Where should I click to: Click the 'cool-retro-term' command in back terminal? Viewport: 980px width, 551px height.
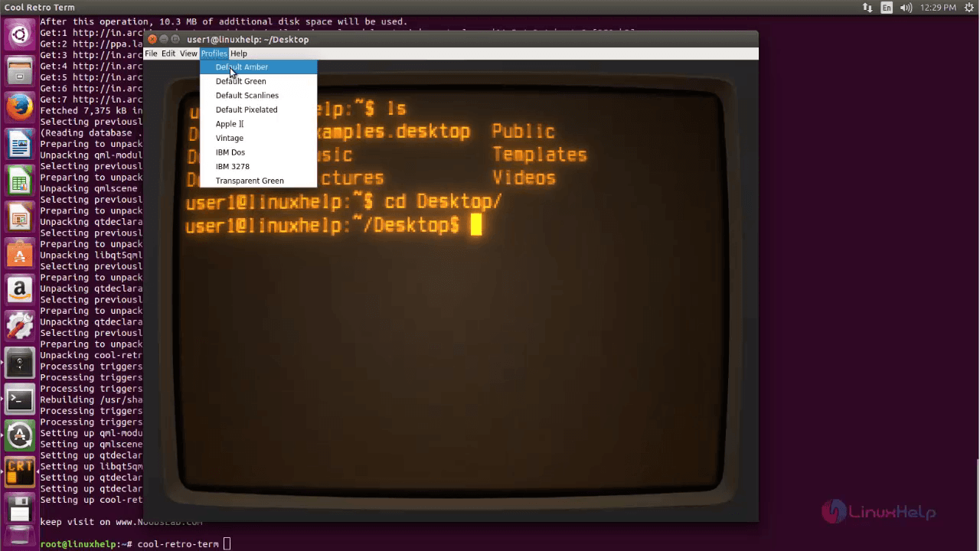178,544
